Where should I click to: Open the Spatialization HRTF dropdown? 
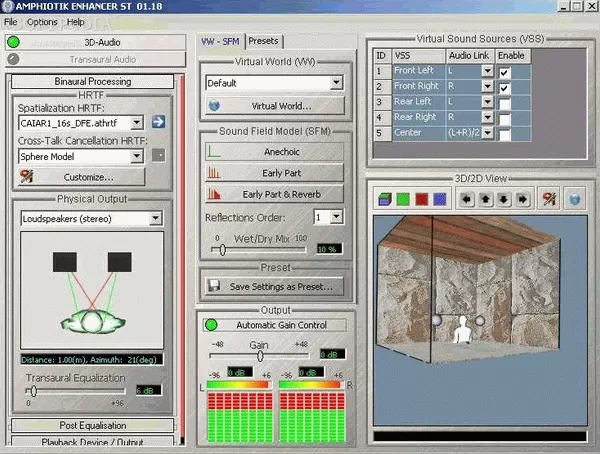point(137,122)
